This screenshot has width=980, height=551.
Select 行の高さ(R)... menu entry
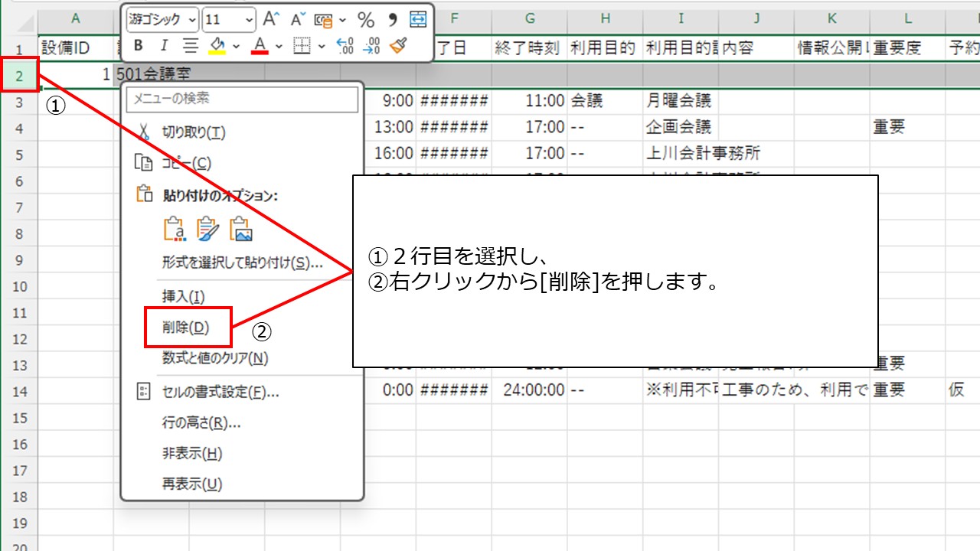[x=242, y=422]
